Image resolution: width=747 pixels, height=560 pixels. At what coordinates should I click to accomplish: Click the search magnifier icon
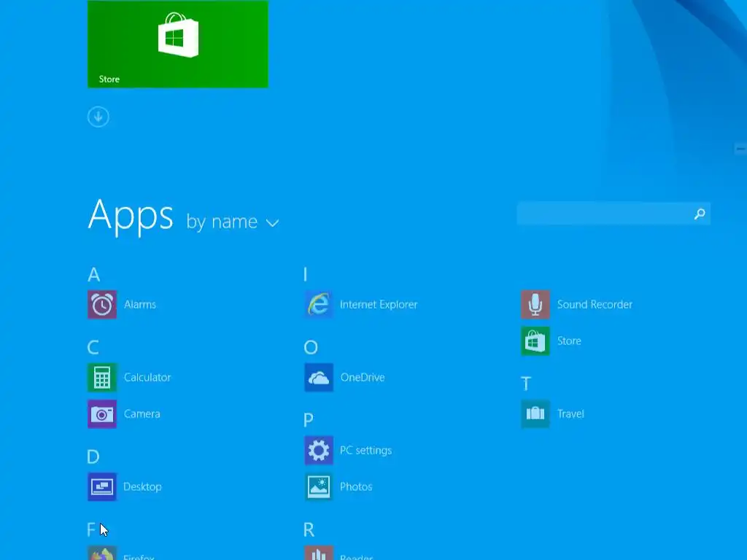click(700, 214)
